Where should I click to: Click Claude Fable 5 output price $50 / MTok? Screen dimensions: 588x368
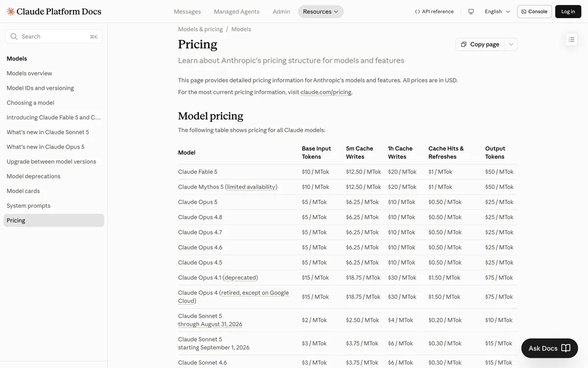[499, 172]
